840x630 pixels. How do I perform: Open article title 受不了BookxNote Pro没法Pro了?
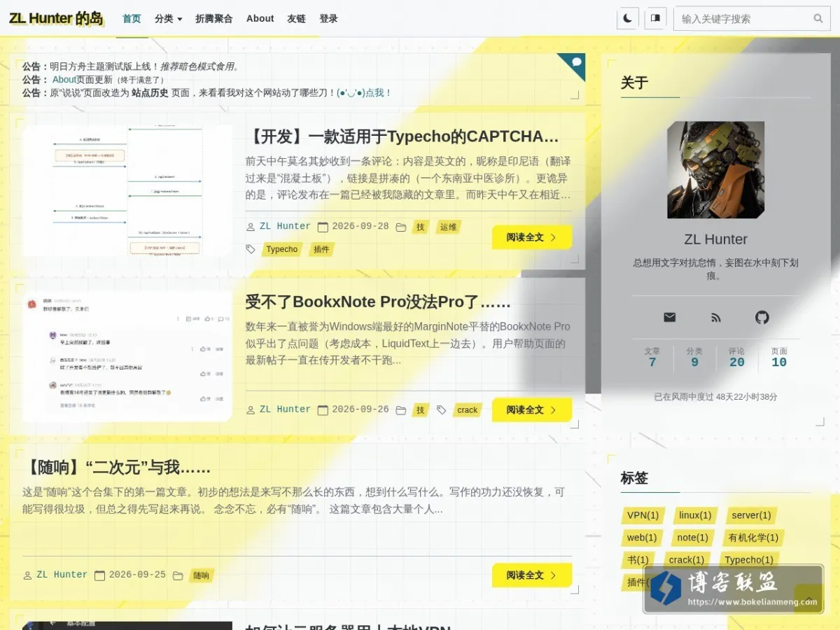point(378,302)
